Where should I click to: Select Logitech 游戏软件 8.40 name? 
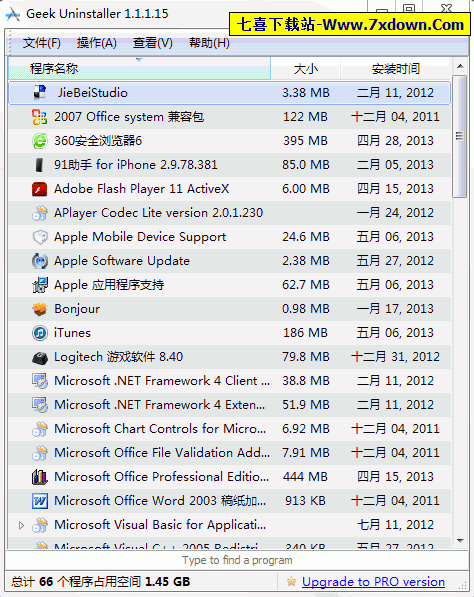(x=118, y=356)
